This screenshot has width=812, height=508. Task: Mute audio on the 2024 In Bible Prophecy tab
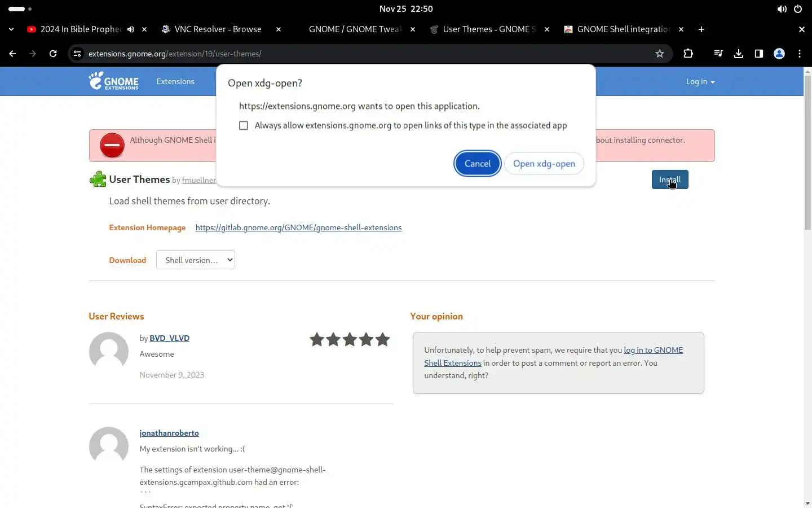[131, 29]
